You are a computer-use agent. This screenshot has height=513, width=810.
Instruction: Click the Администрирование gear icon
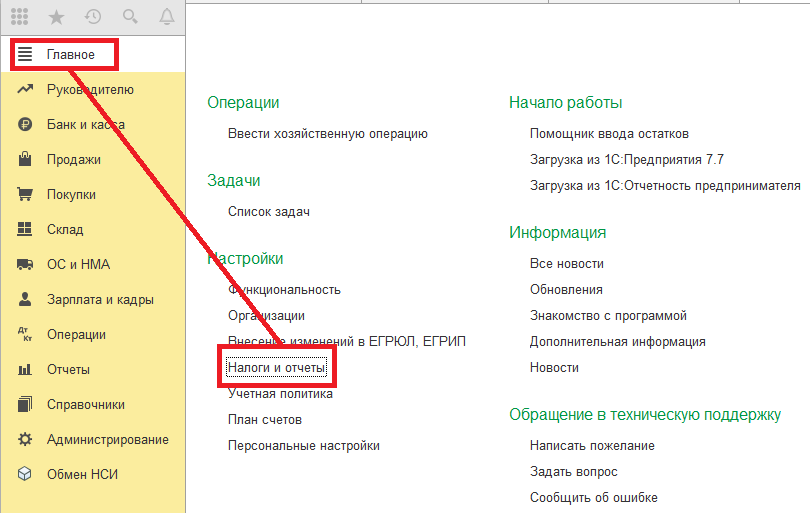click(25, 439)
